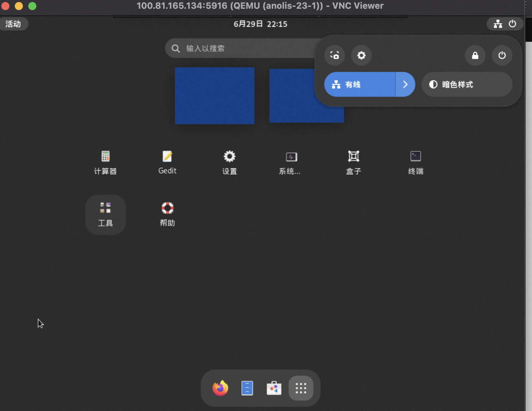Open the Settings app (设置) in grid
The height and width of the screenshot is (411, 532).
pos(229,162)
